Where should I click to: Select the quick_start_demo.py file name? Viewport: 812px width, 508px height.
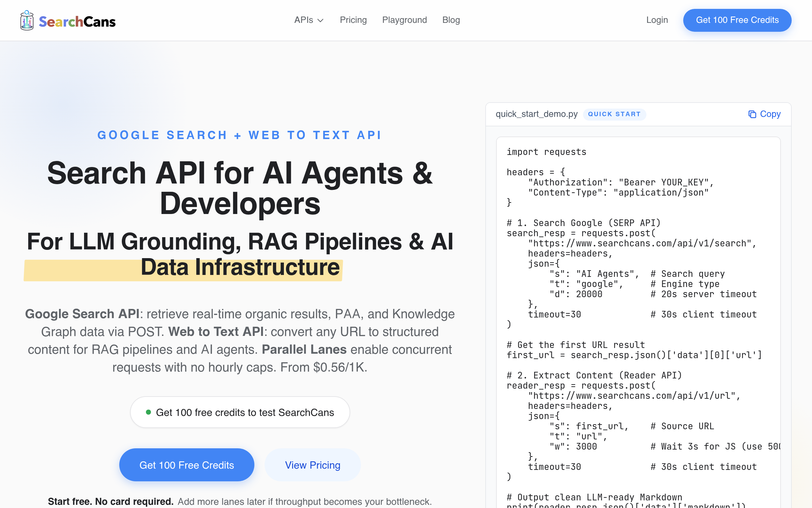coord(537,114)
